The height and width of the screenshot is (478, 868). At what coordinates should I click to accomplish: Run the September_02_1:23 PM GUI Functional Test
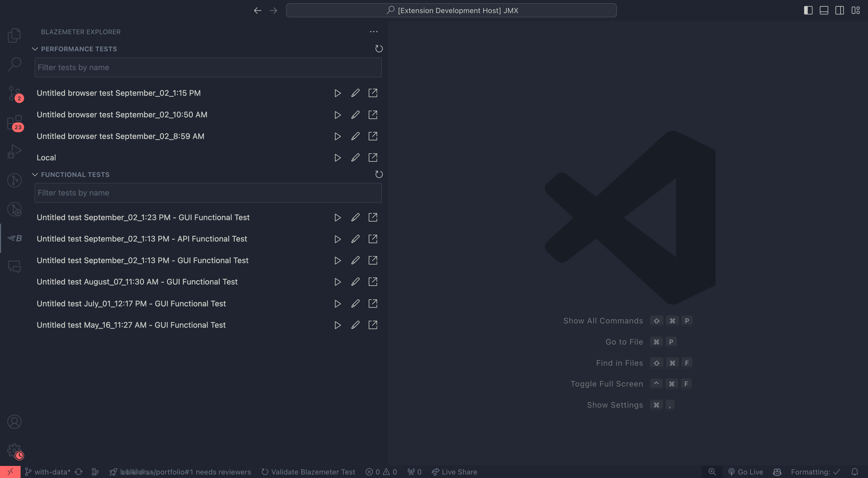tap(337, 217)
